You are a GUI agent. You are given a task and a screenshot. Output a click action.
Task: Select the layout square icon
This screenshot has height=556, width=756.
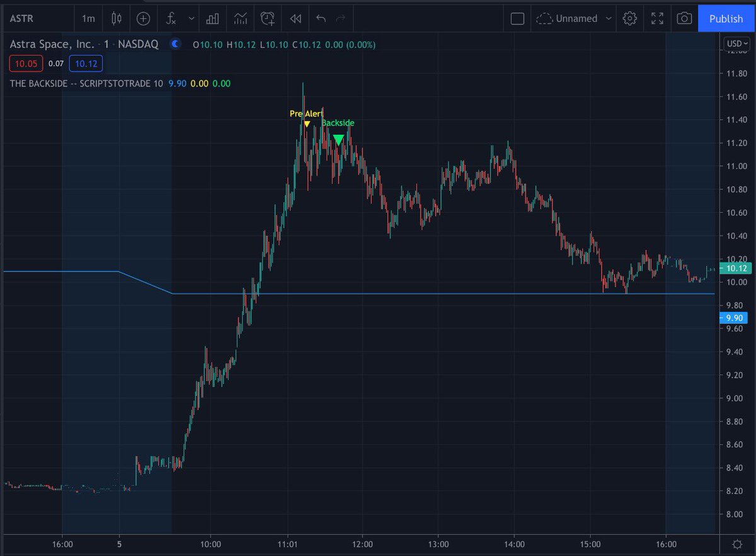(x=517, y=18)
